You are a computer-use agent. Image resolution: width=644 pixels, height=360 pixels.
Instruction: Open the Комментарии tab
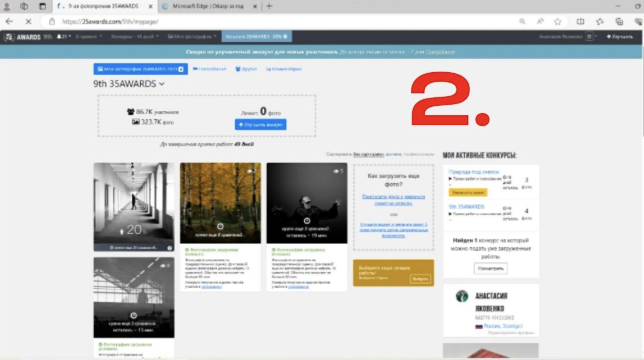click(284, 69)
